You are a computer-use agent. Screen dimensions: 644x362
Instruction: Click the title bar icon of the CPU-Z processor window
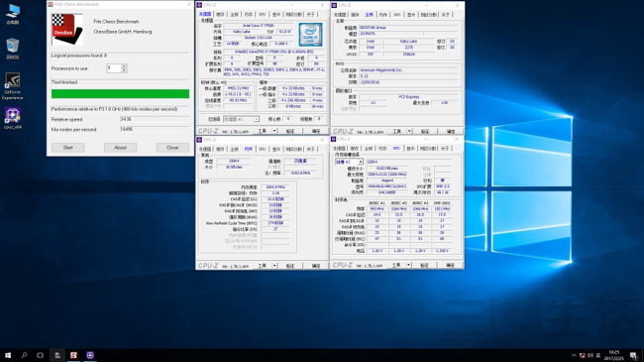click(199, 5)
